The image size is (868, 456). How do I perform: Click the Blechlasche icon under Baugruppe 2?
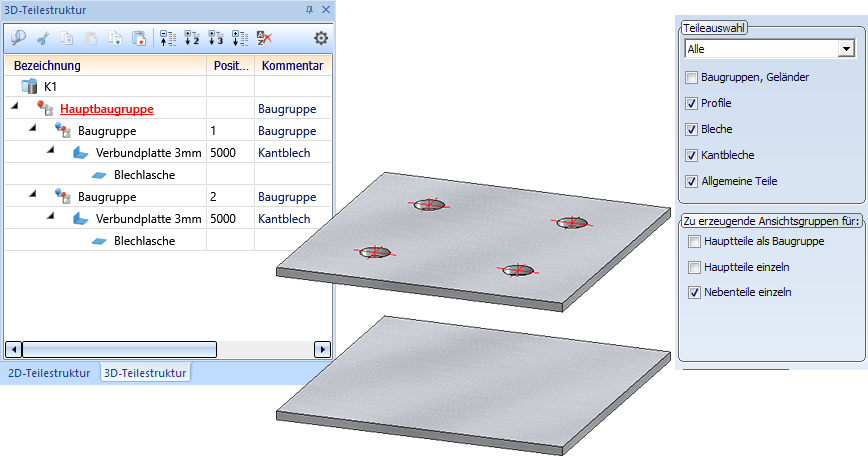click(x=99, y=241)
